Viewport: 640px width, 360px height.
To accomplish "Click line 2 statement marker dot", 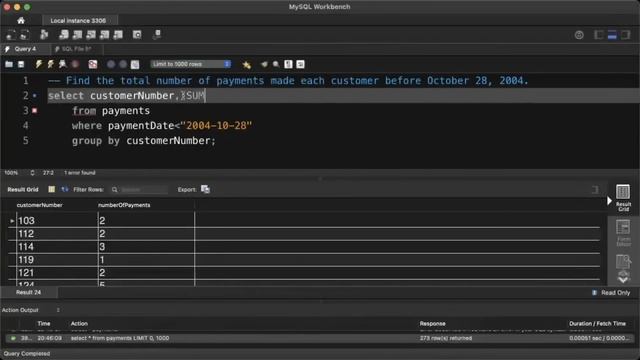I will pyautogui.click(x=35, y=96).
